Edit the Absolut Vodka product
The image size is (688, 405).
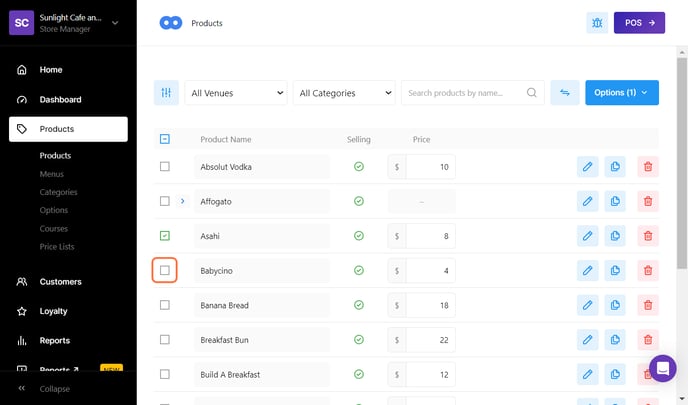[587, 167]
